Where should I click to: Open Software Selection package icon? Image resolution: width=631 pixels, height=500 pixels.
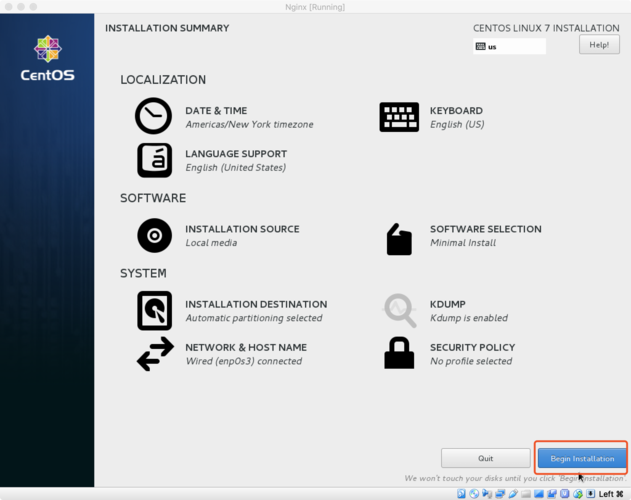pyautogui.click(x=399, y=239)
